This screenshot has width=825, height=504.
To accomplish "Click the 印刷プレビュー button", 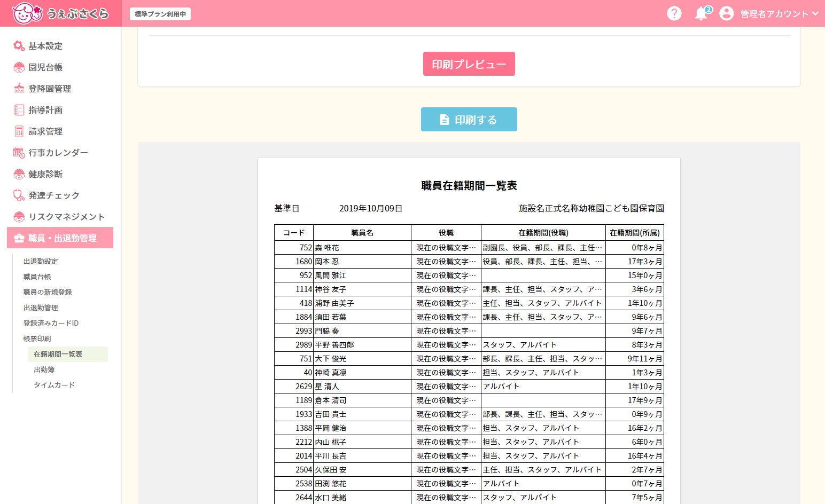I will click(x=469, y=64).
